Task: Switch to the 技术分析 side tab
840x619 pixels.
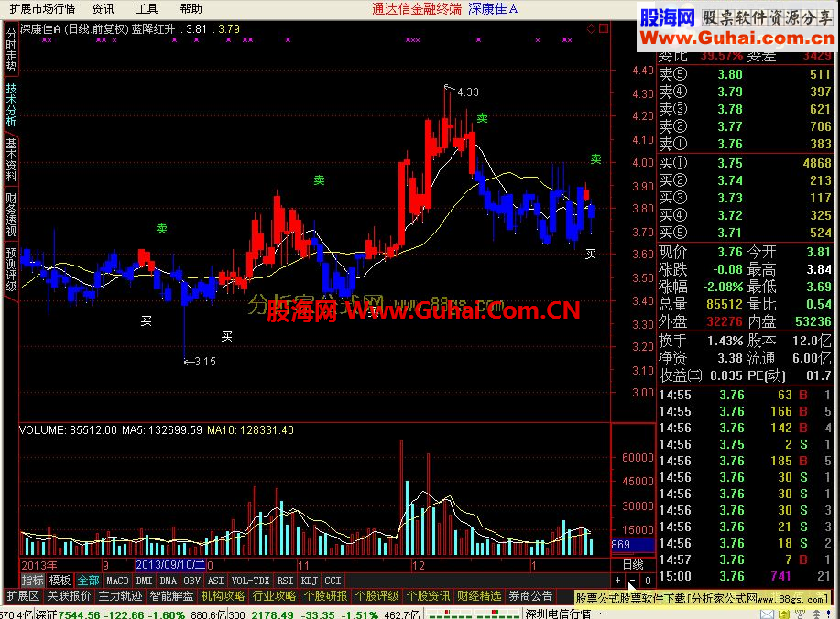Action: tap(11, 104)
